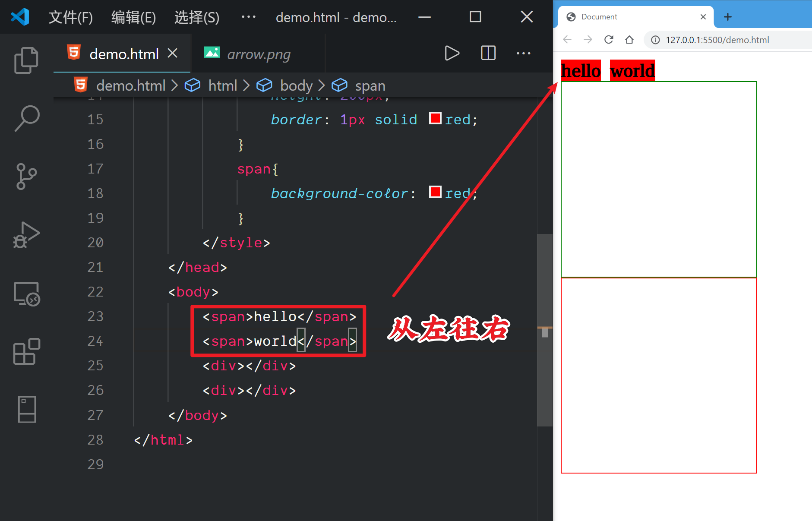Click the world text in the browser page
Screen dimensions: 812x521
pyautogui.click(x=632, y=70)
